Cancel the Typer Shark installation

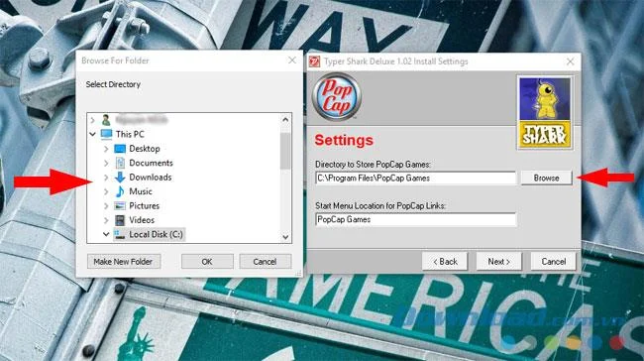coord(553,262)
